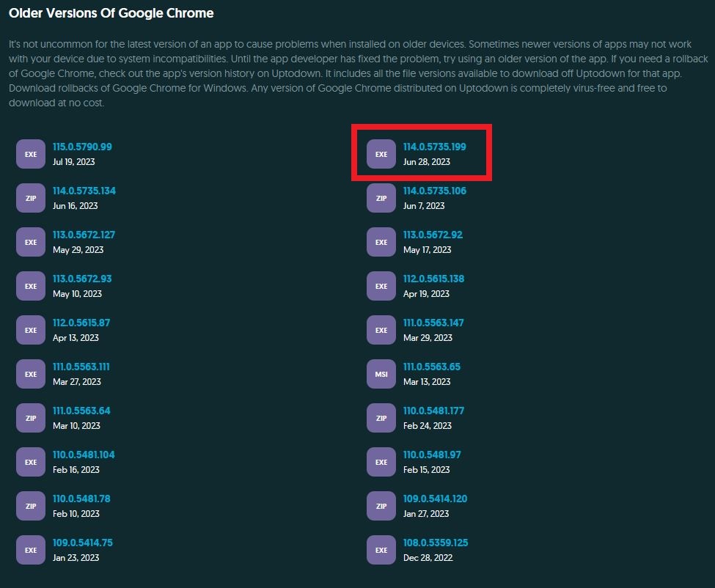Click the EXE icon beside version 110.0.5481.97
The width and height of the screenshot is (715, 588).
click(381, 462)
